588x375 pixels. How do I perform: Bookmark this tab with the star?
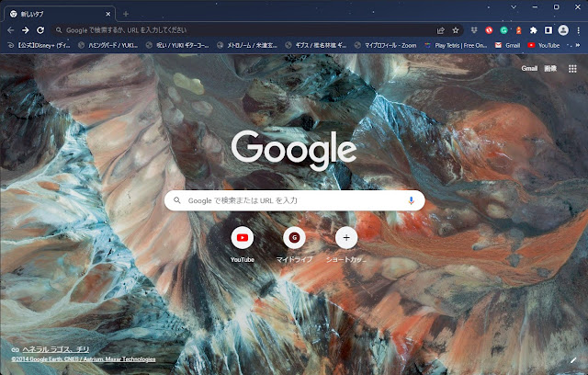tap(456, 30)
